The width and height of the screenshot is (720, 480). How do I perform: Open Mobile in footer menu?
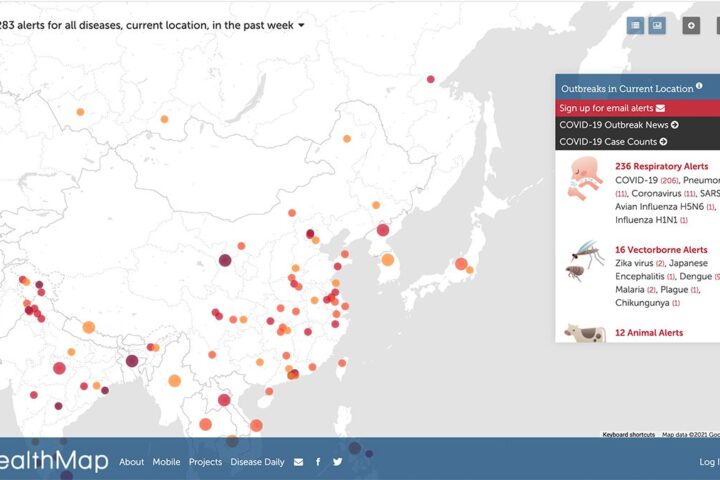pyautogui.click(x=166, y=462)
